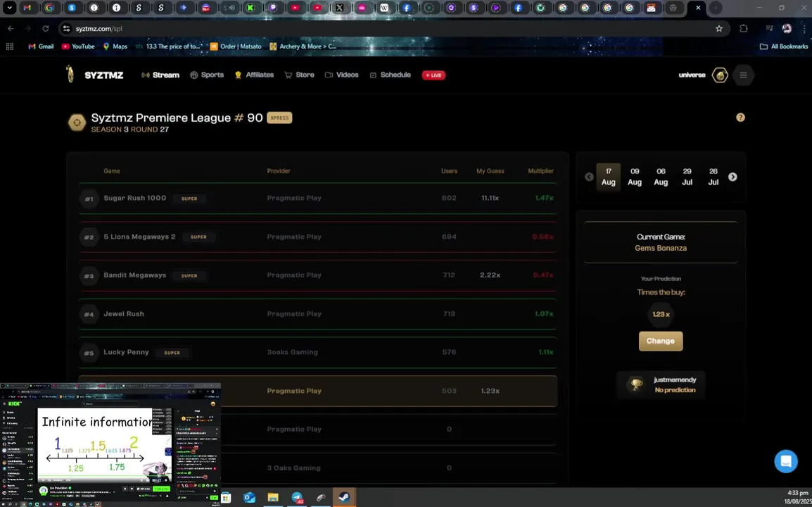Open File Explorer from the taskbar
This screenshot has height=507, width=812.
tap(273, 498)
